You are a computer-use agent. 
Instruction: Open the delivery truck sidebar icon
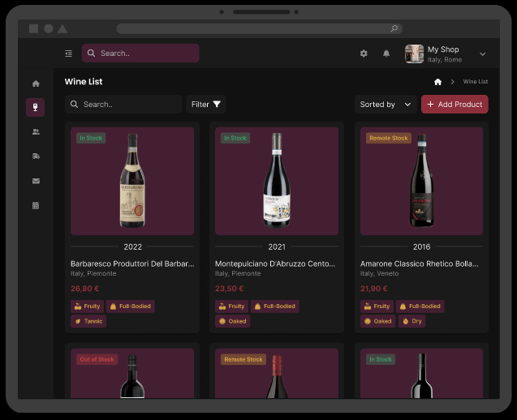tap(36, 156)
